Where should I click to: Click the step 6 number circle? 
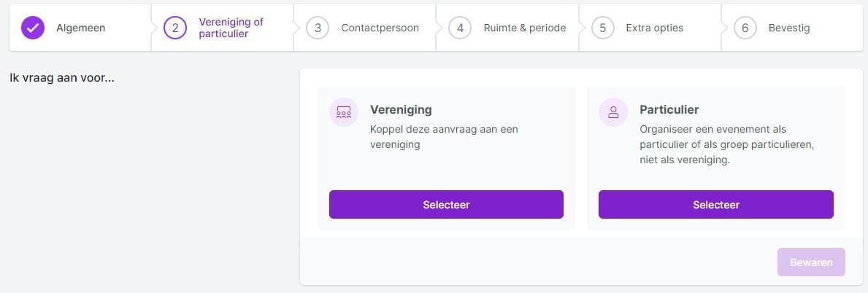click(x=745, y=28)
